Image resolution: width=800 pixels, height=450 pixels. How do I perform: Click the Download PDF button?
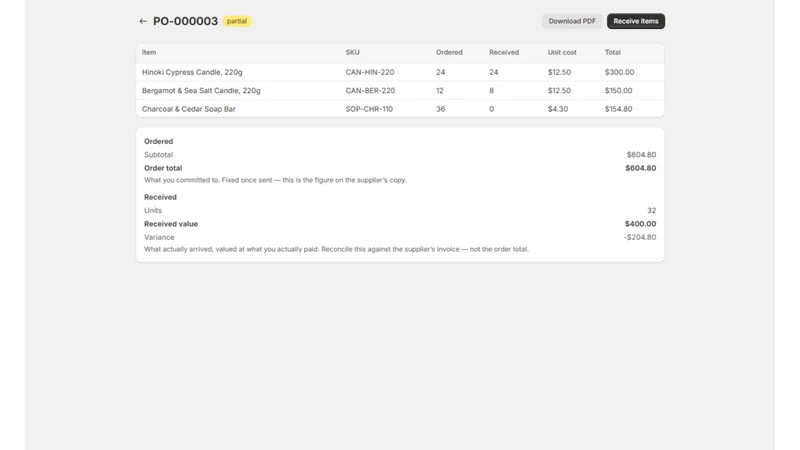pos(572,21)
